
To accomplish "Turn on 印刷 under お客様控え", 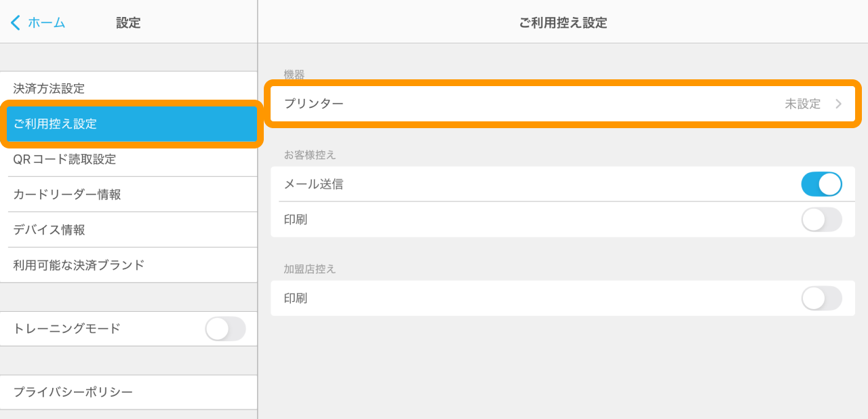I will [821, 220].
